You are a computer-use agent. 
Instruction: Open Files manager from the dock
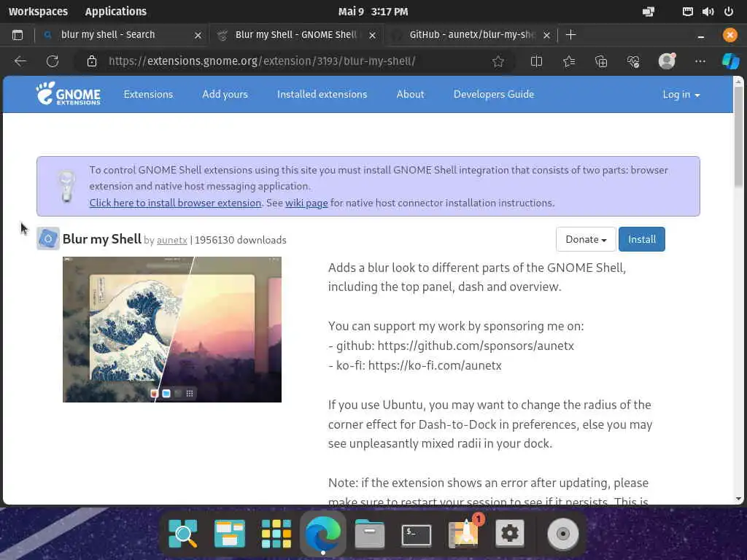coord(370,534)
